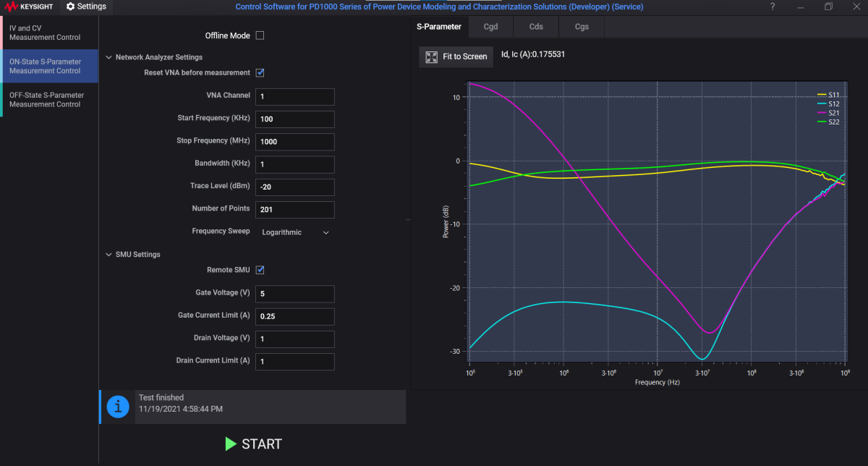Viewport: 868px width, 466px height.
Task: Switch to the Cgd tab
Action: click(x=490, y=26)
